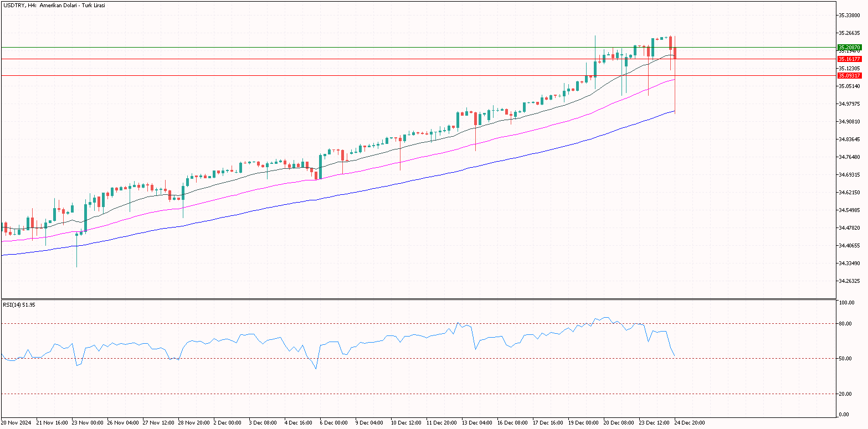The image size is (868, 429).
Task: Click the 27 Nov 12:00 time label
Action: click(158, 423)
